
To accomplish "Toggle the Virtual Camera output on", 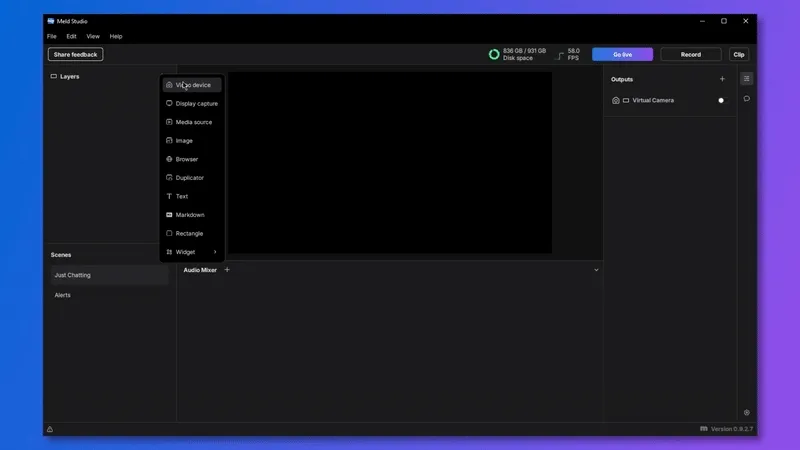I will pos(721,101).
